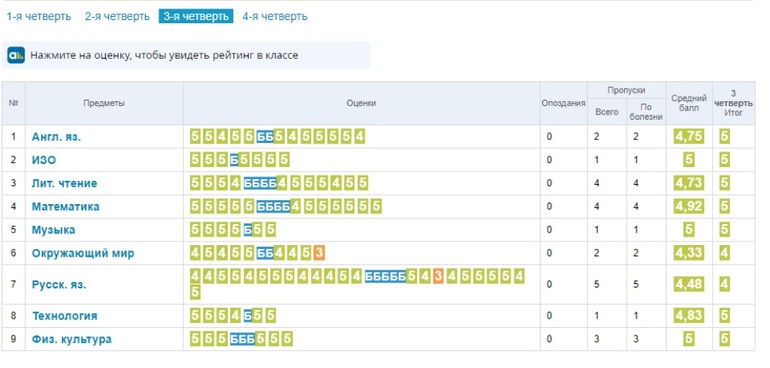This screenshot has height=368, width=770.
Task: Click the blue БББББ absence marks in Русск. яз.
Action: tap(385, 277)
